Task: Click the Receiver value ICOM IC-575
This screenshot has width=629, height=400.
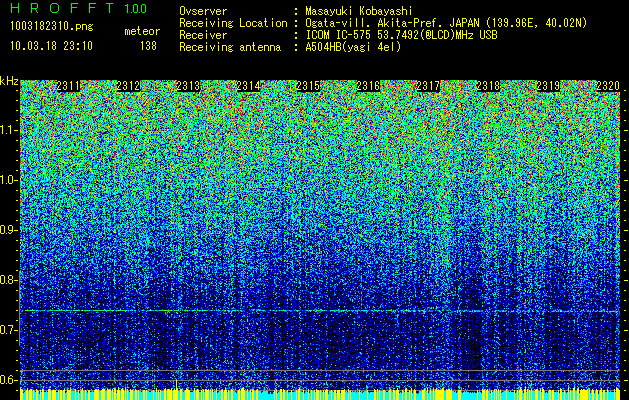Action: coord(339,35)
